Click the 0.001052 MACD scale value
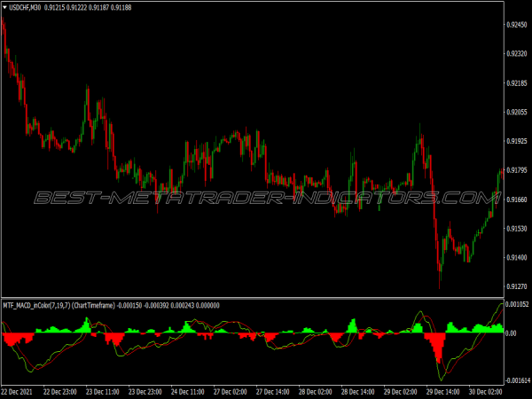532x399 pixels. click(517, 304)
